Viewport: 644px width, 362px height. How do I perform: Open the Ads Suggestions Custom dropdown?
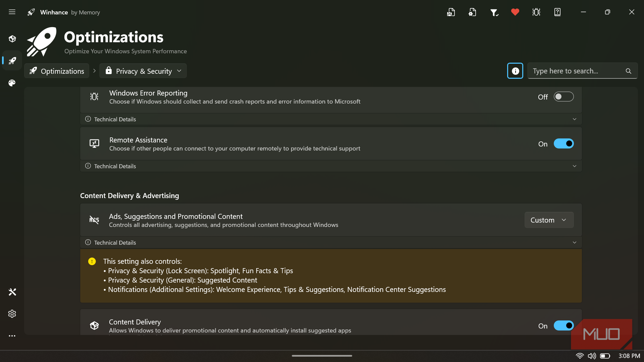coord(549,220)
